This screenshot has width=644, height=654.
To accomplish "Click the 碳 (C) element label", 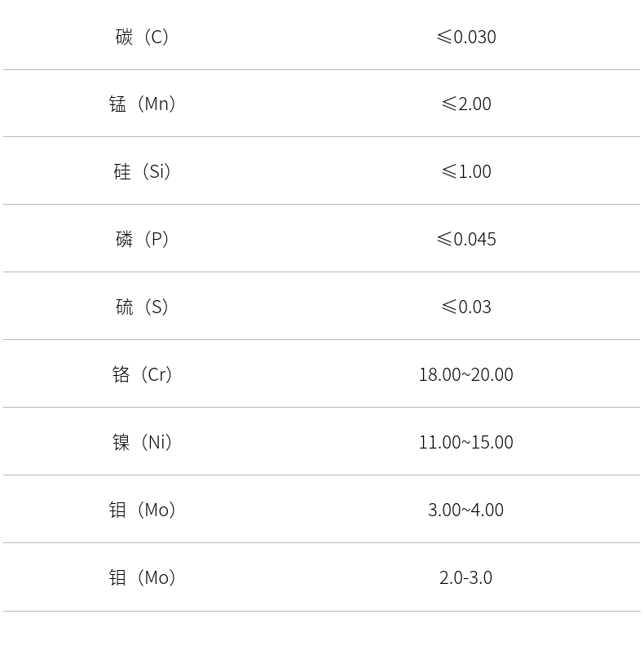I will (143, 37).
